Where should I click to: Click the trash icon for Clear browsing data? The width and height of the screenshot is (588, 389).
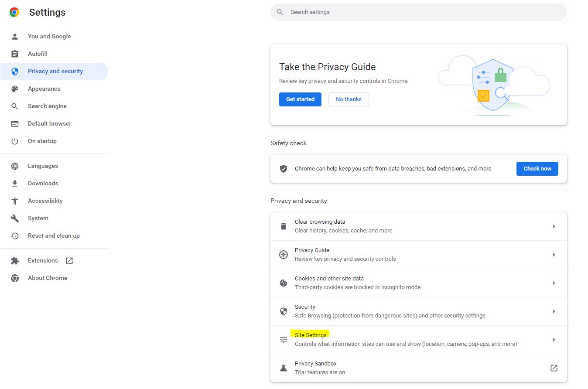coord(284,226)
